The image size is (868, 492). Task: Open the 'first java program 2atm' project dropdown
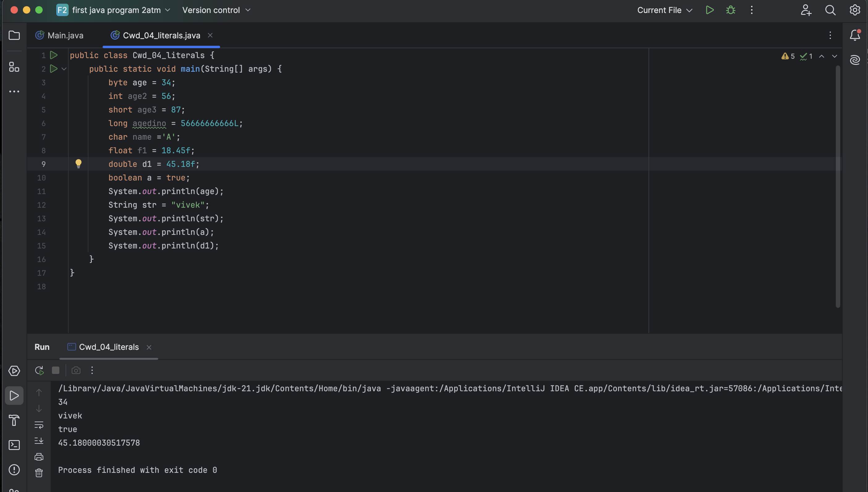(117, 10)
